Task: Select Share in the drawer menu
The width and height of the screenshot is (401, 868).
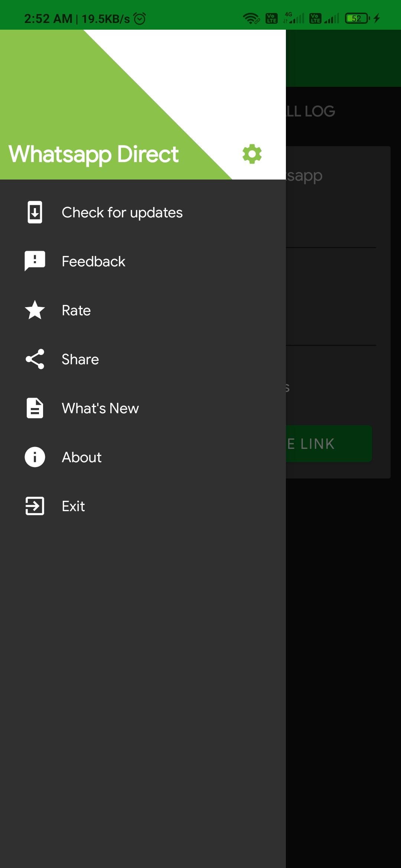Action: point(143,359)
